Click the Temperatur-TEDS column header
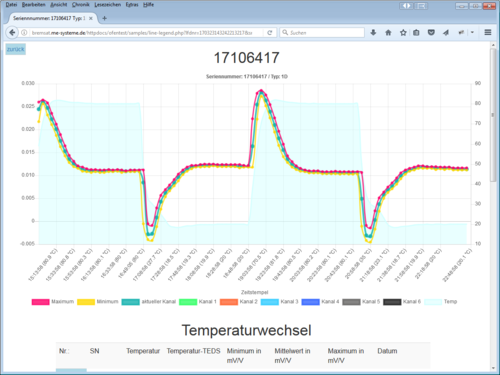The width and height of the screenshot is (500, 375). [193, 351]
